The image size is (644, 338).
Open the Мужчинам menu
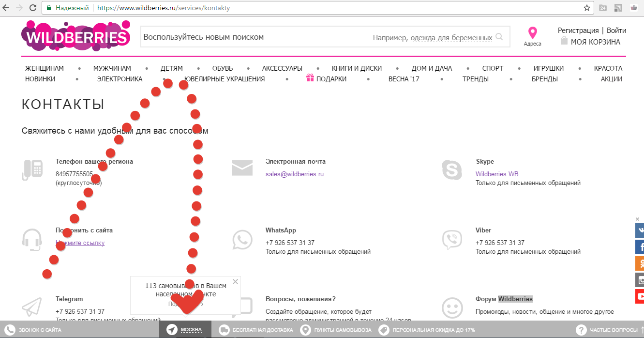tap(112, 68)
